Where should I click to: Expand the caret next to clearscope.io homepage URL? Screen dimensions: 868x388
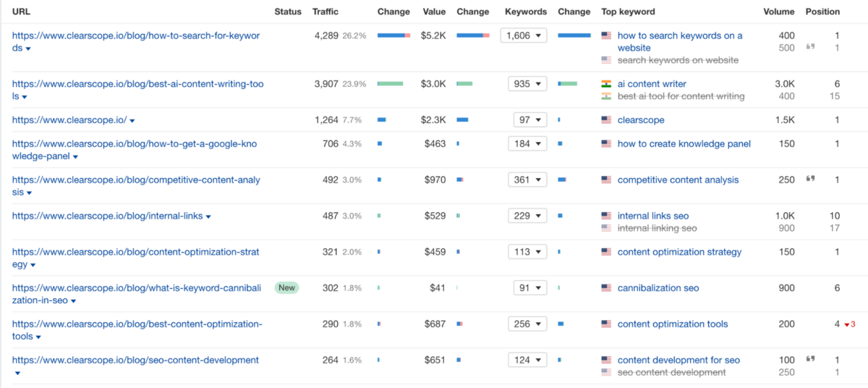[132, 121]
